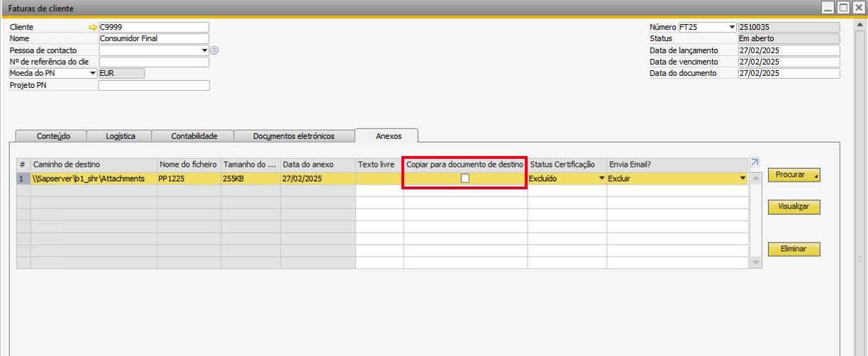Click the attachments grid scroll up arrow
Viewport: 868px width, 356px height.
[755, 179]
